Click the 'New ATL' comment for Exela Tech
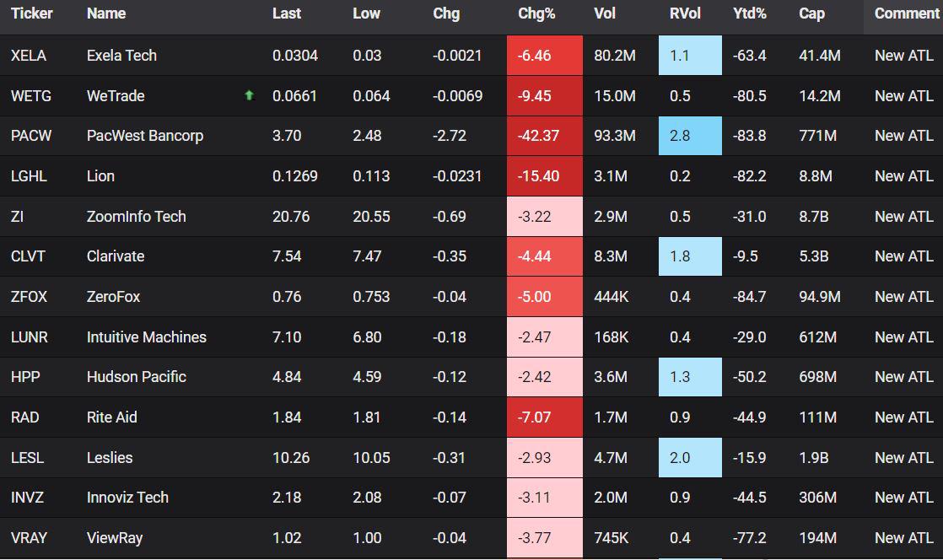 [905, 55]
